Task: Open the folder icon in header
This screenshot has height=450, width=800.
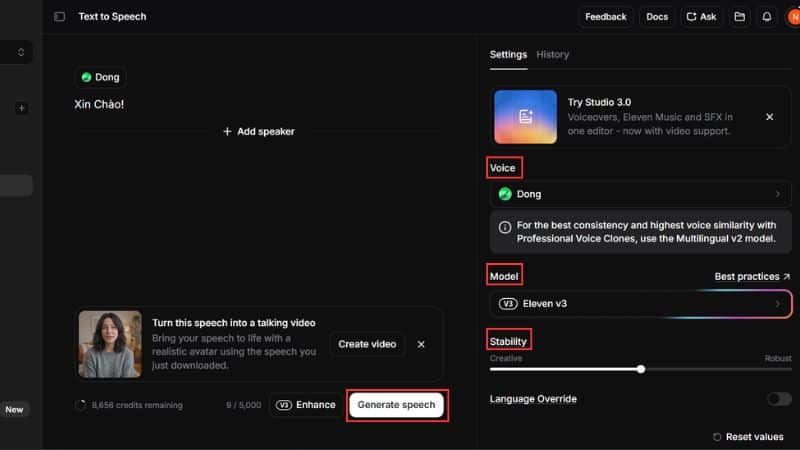Action: pos(739,17)
